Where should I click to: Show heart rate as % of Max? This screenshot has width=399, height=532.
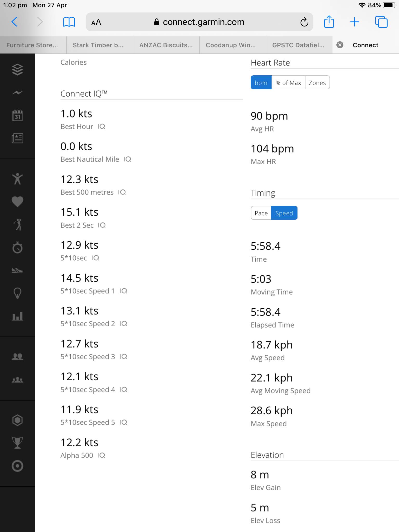pyautogui.click(x=288, y=83)
